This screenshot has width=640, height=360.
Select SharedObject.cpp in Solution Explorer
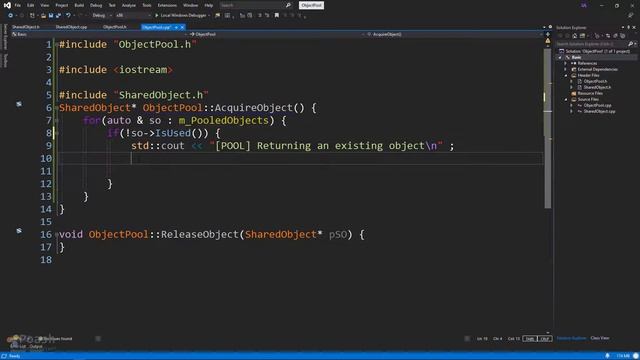coord(599,111)
